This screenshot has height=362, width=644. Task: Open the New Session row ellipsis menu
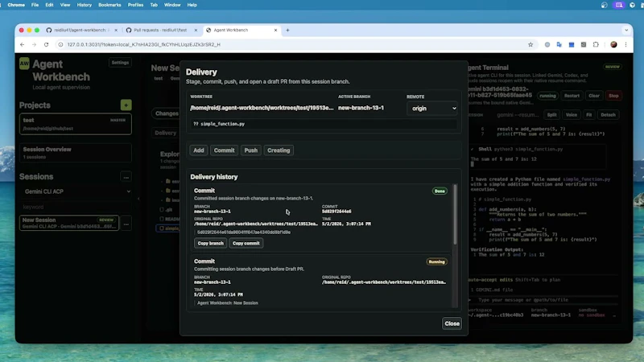click(126, 224)
